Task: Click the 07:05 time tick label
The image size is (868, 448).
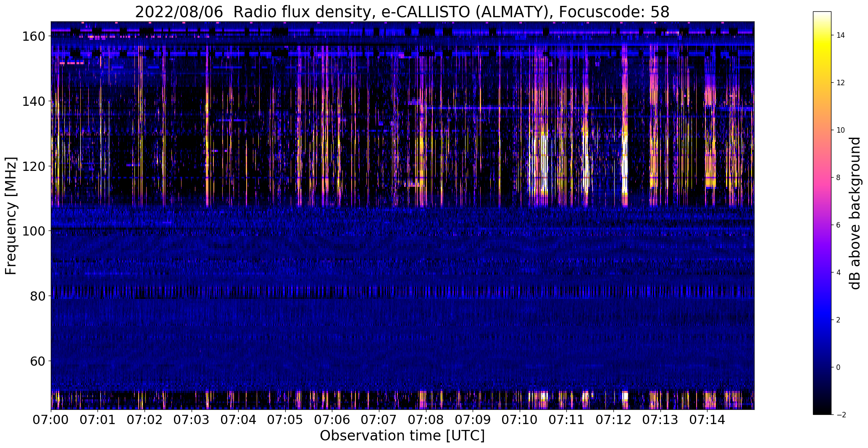Action: (285, 419)
